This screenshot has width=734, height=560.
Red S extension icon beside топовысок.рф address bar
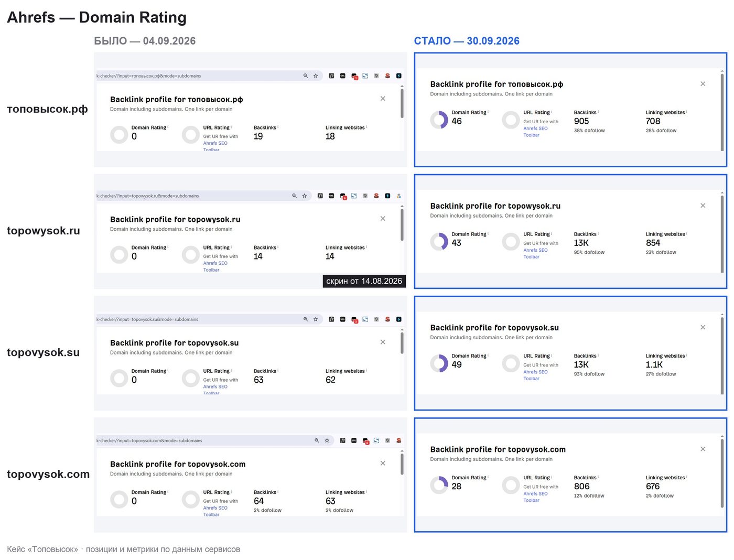point(387,76)
